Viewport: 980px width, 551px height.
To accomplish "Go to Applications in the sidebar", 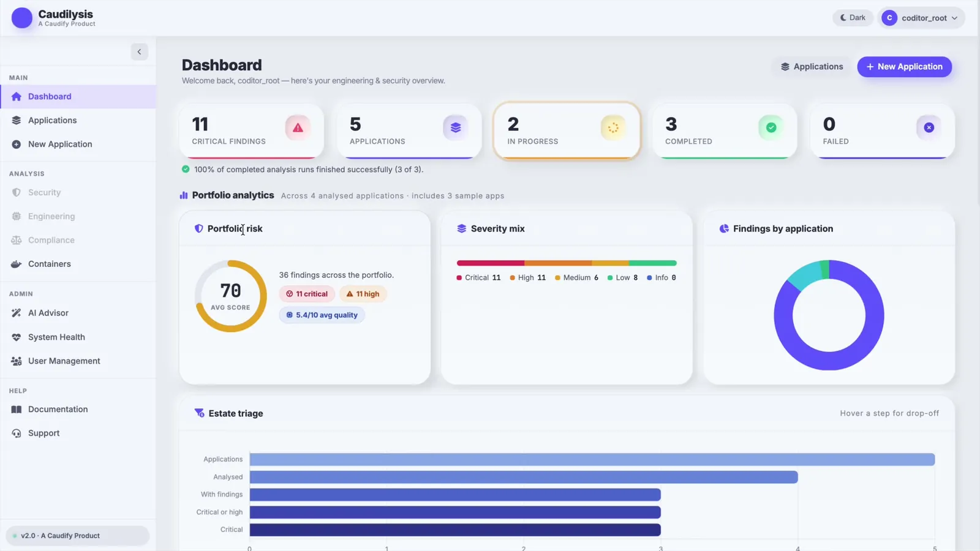I will 78,121.
